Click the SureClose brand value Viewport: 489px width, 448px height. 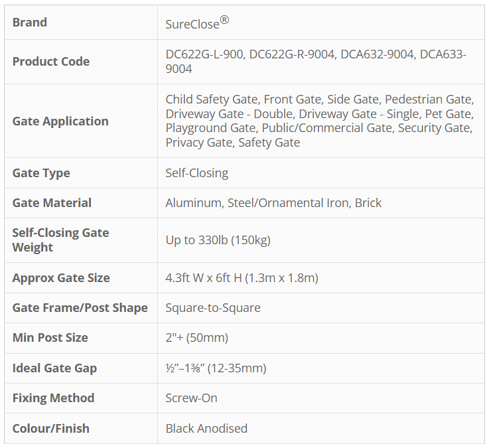pos(192,24)
